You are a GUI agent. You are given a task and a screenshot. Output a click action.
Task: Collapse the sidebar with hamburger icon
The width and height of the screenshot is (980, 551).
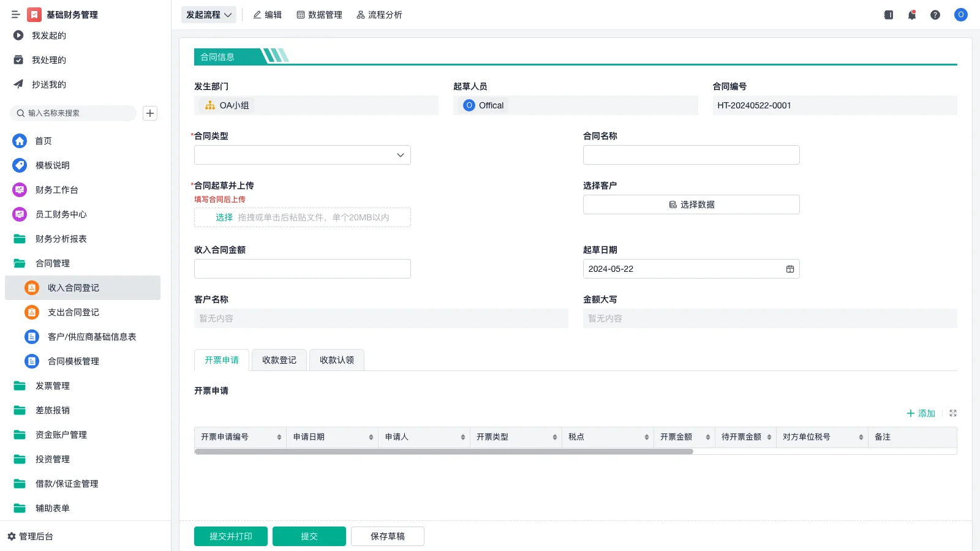(15, 15)
